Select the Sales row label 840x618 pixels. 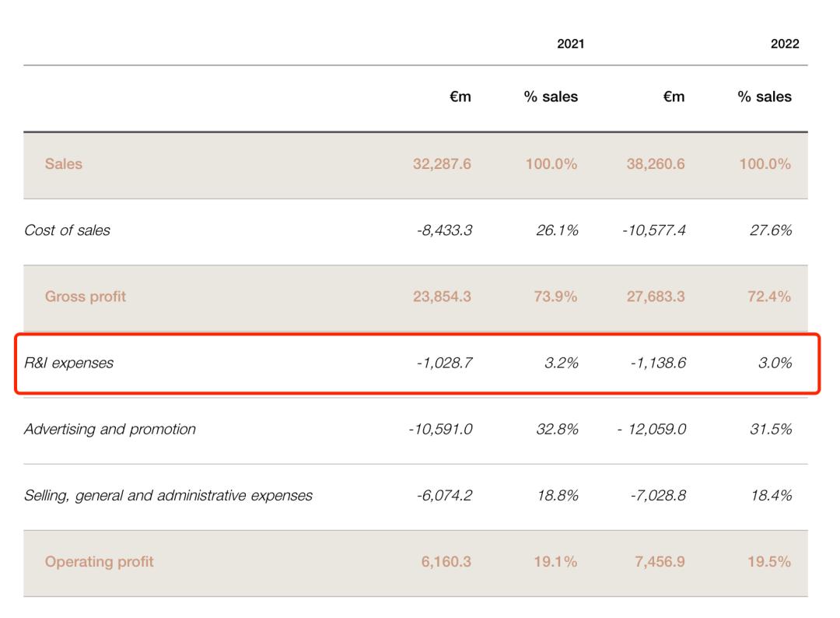[x=64, y=164]
